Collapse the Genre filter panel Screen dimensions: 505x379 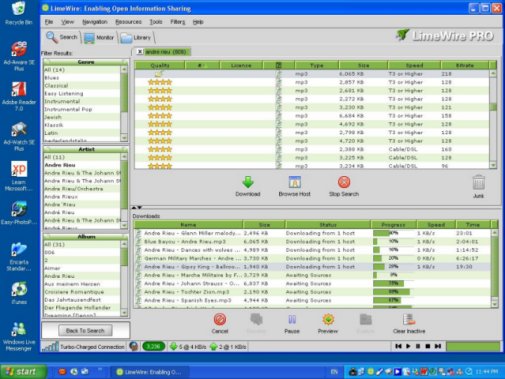click(47, 62)
